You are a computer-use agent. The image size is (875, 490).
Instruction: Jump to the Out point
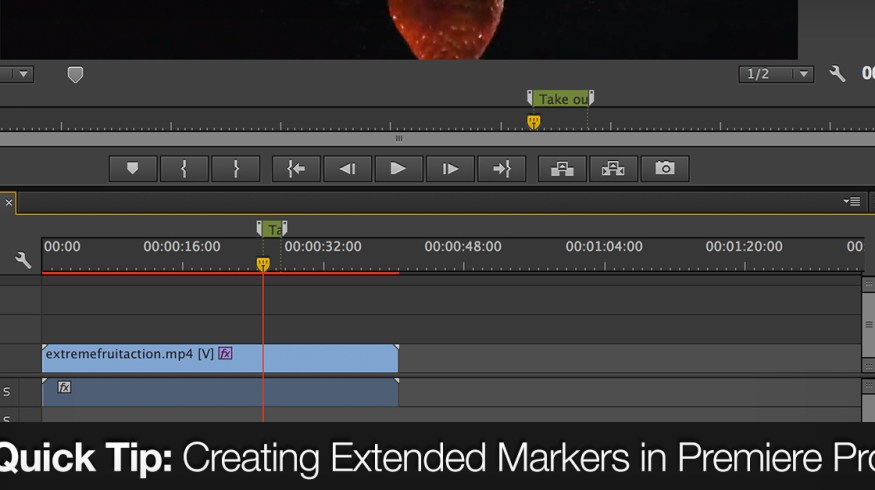pyautogui.click(x=502, y=169)
